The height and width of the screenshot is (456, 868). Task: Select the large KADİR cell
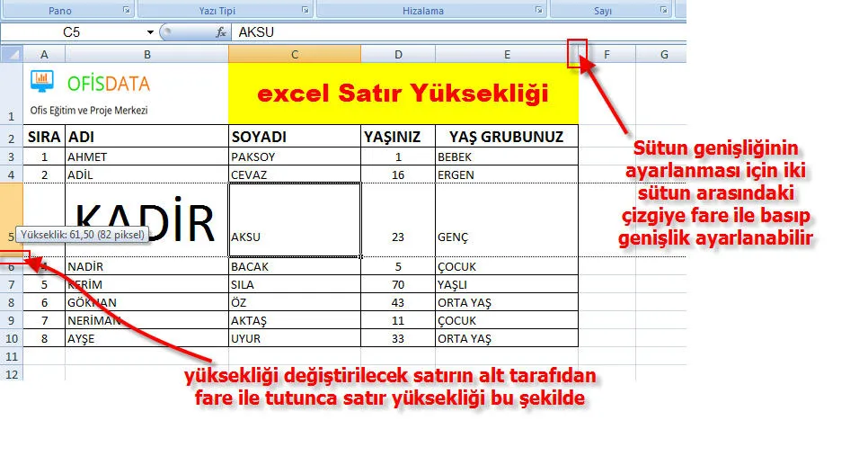click(x=146, y=220)
